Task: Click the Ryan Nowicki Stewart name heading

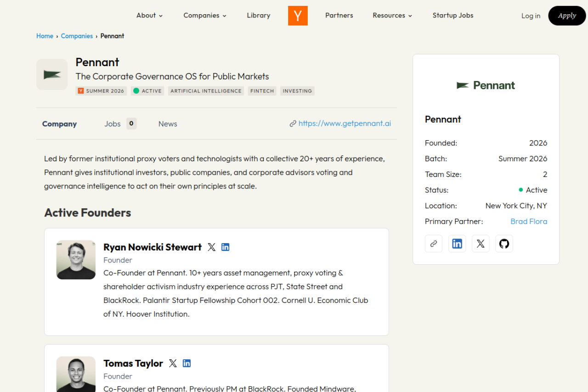Action: click(153, 247)
